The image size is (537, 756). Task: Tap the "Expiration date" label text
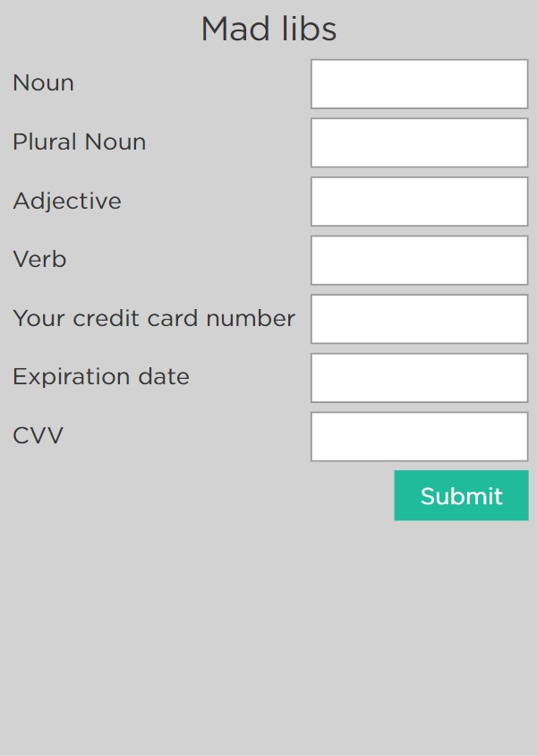click(101, 377)
